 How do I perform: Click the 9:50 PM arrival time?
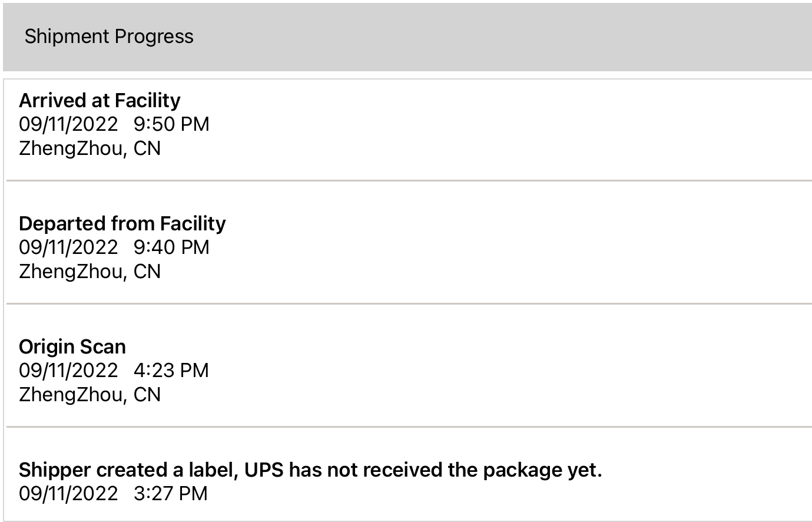(171, 124)
